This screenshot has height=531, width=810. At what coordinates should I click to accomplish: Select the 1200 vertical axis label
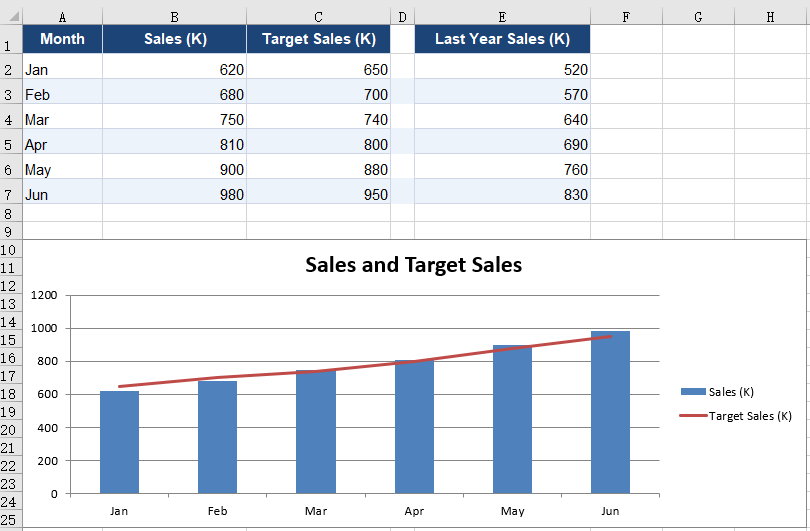click(44, 295)
